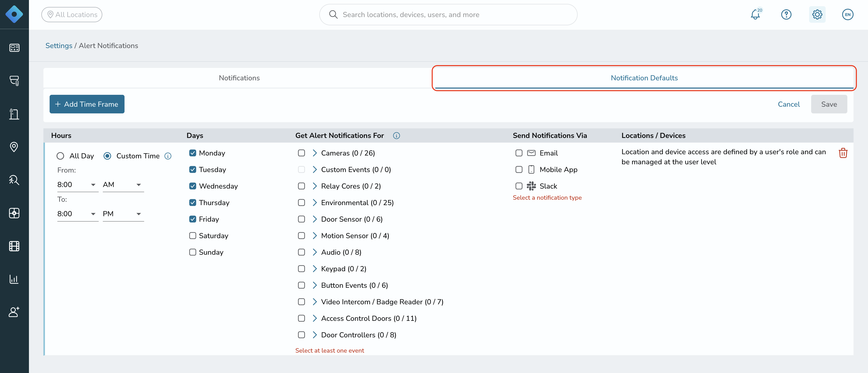Open the add user sidebar icon

coord(14,312)
